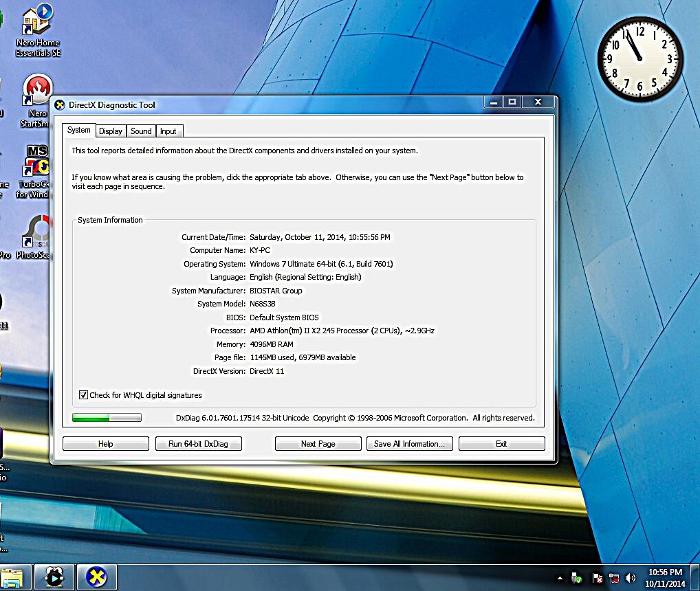Launch TurboC for Windows desktop icon
700x591 pixels.
pos(34,172)
